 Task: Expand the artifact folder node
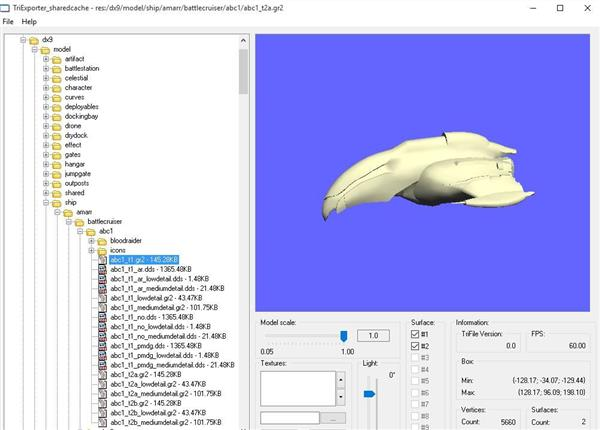pyautogui.click(x=46, y=59)
